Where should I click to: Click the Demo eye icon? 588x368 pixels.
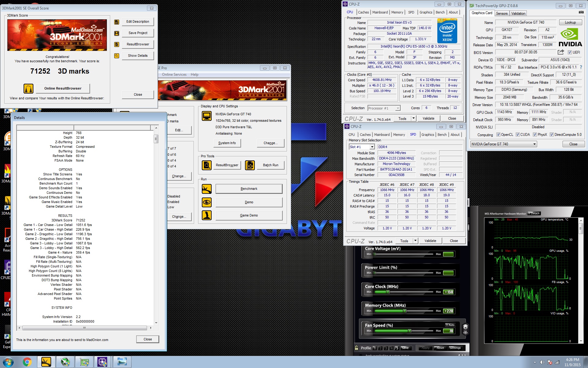pyautogui.click(x=207, y=202)
